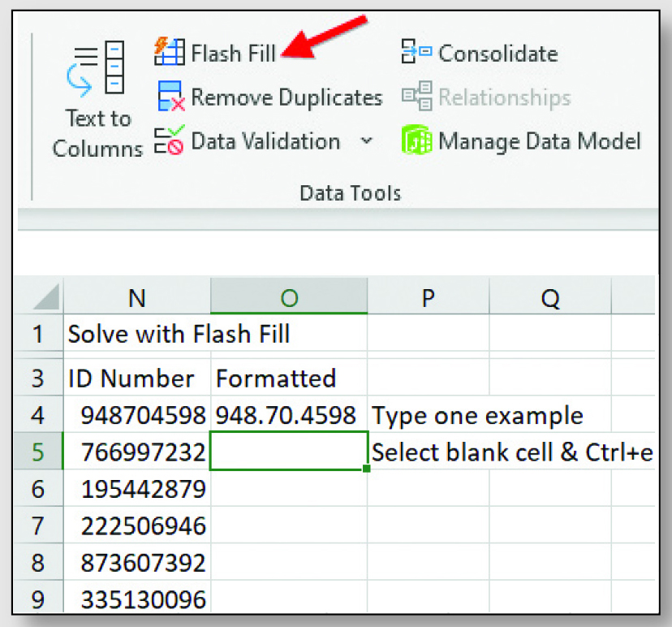This screenshot has height=627, width=672.
Task: Click the grayed-out Relationships icon
Action: pyautogui.click(x=416, y=96)
